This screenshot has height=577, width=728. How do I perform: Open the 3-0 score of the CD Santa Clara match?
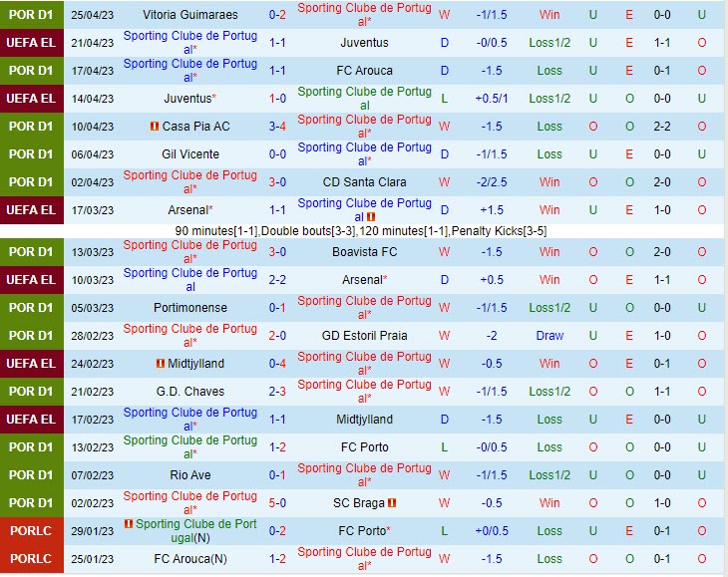pyautogui.click(x=277, y=181)
